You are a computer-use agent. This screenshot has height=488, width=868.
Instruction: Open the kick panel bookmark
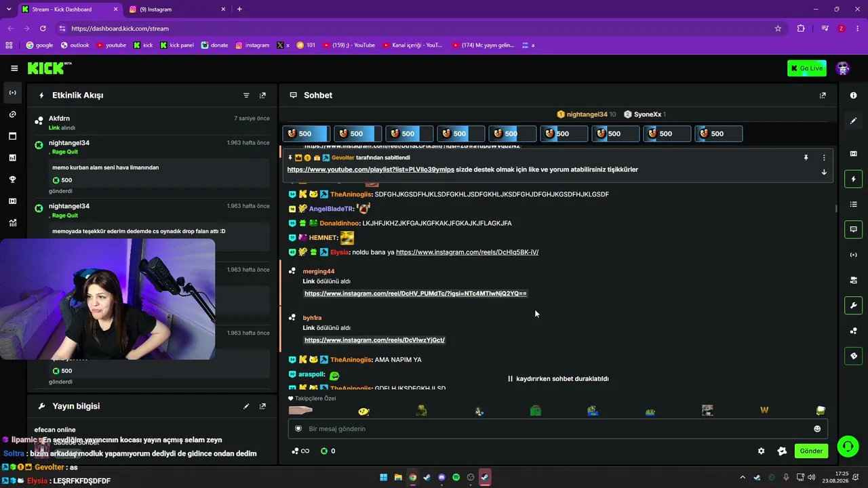point(177,45)
